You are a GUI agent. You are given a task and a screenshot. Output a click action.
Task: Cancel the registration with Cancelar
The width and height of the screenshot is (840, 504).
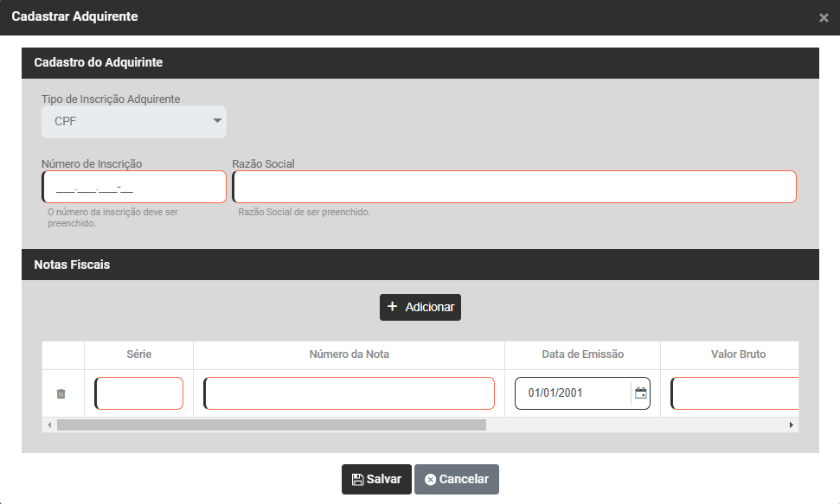tap(457, 480)
